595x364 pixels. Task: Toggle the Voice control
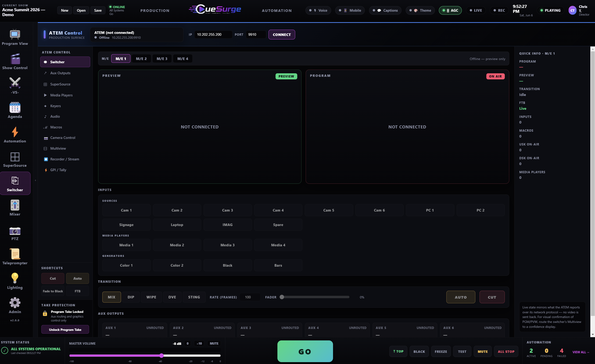tap(318, 10)
